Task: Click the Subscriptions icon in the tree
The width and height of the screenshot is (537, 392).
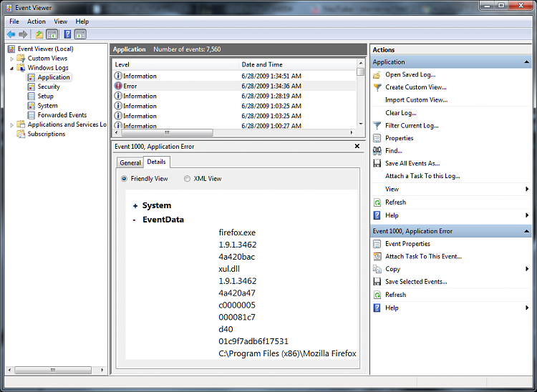Action: coord(21,134)
